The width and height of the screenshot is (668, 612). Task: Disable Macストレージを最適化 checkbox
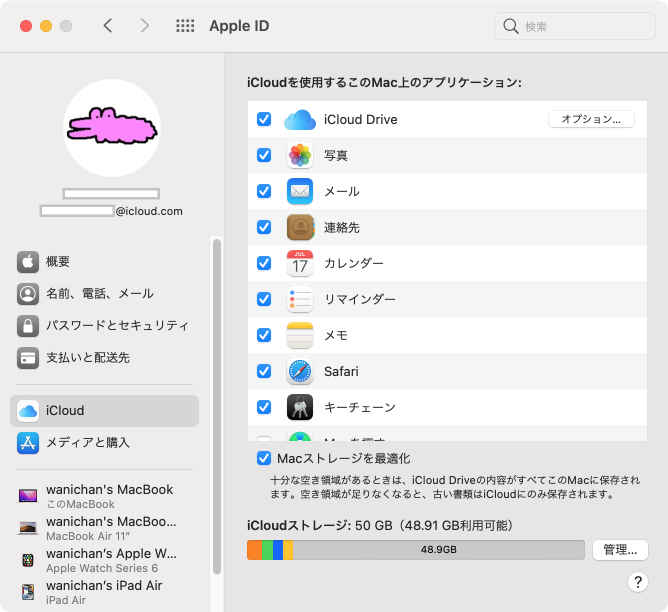point(264,459)
